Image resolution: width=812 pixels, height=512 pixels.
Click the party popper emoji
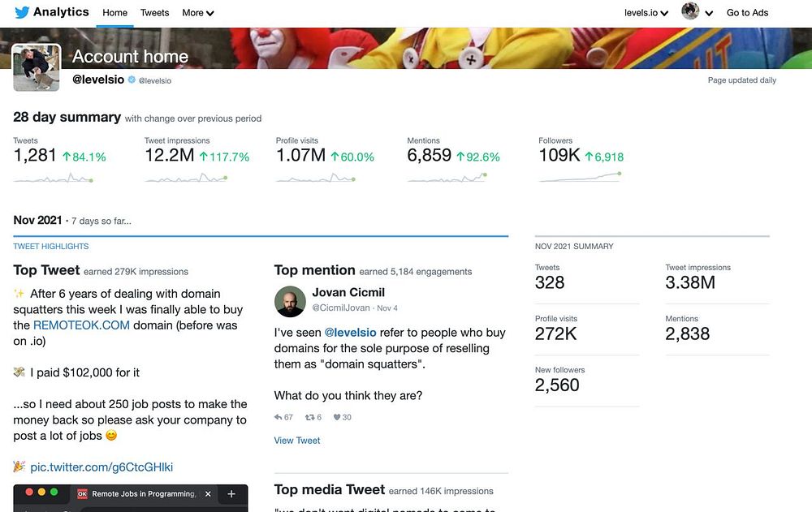pos(19,467)
